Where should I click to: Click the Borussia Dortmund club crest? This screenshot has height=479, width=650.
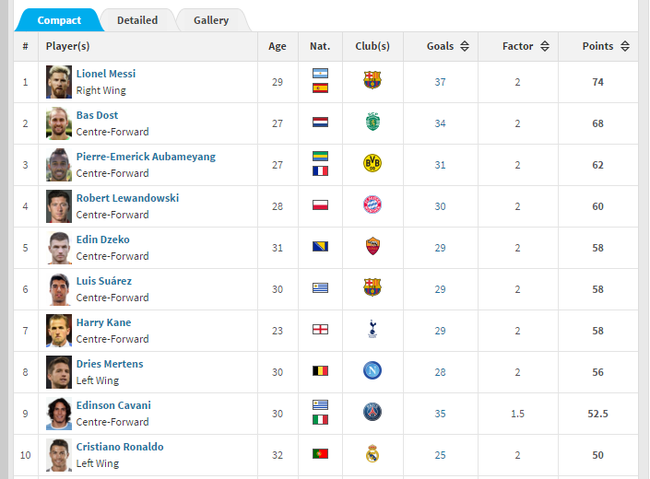tap(372, 164)
